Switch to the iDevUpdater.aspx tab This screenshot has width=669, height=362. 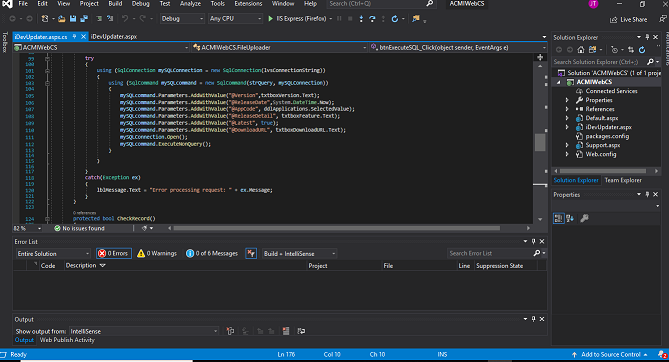[113, 37]
